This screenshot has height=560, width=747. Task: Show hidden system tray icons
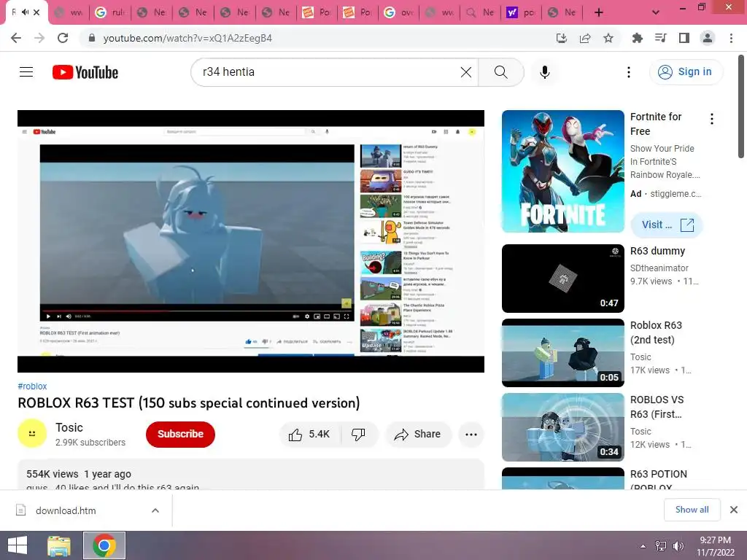643,546
